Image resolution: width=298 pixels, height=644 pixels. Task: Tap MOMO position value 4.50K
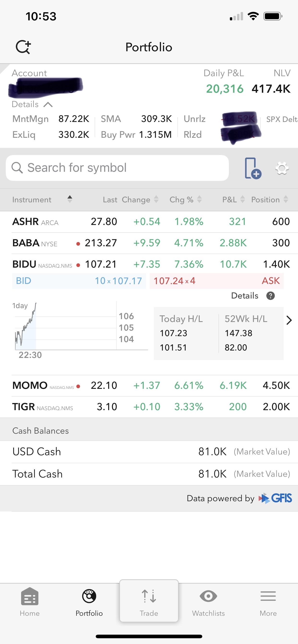click(x=276, y=385)
